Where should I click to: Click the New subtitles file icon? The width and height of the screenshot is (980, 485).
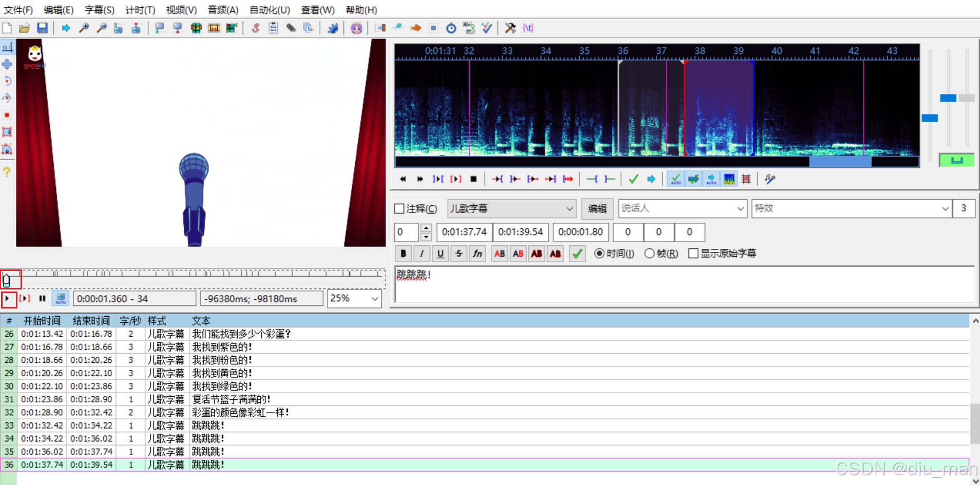point(7,28)
